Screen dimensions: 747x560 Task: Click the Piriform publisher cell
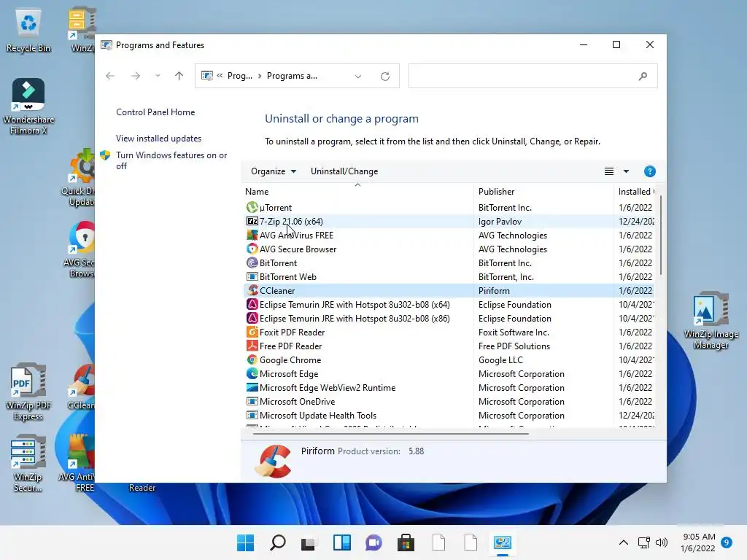(x=494, y=291)
